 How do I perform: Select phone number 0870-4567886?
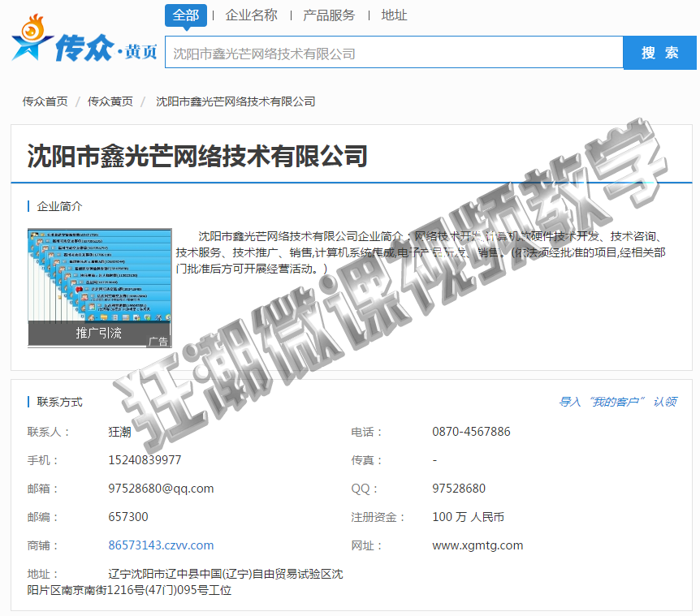(471, 432)
